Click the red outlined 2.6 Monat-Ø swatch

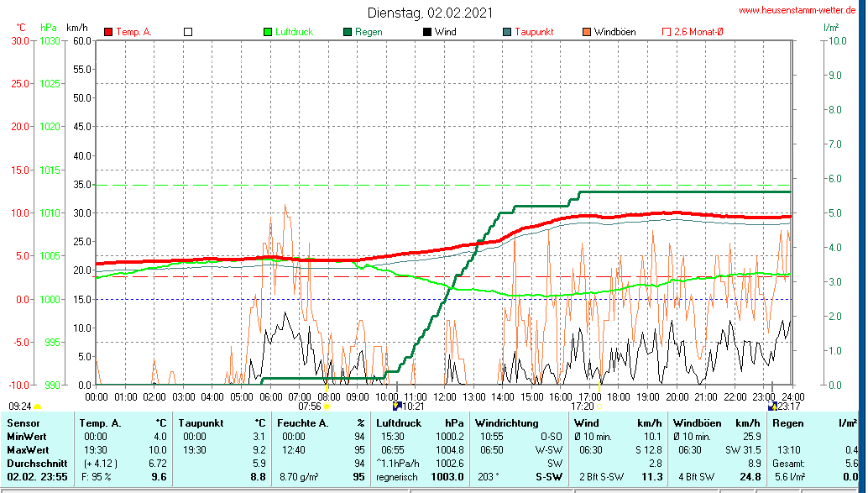(x=667, y=32)
